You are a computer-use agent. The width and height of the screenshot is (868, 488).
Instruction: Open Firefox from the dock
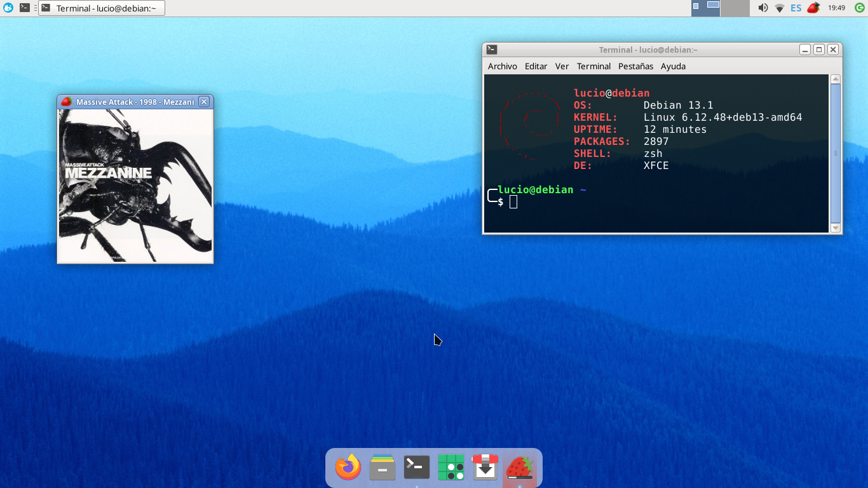[x=348, y=468]
